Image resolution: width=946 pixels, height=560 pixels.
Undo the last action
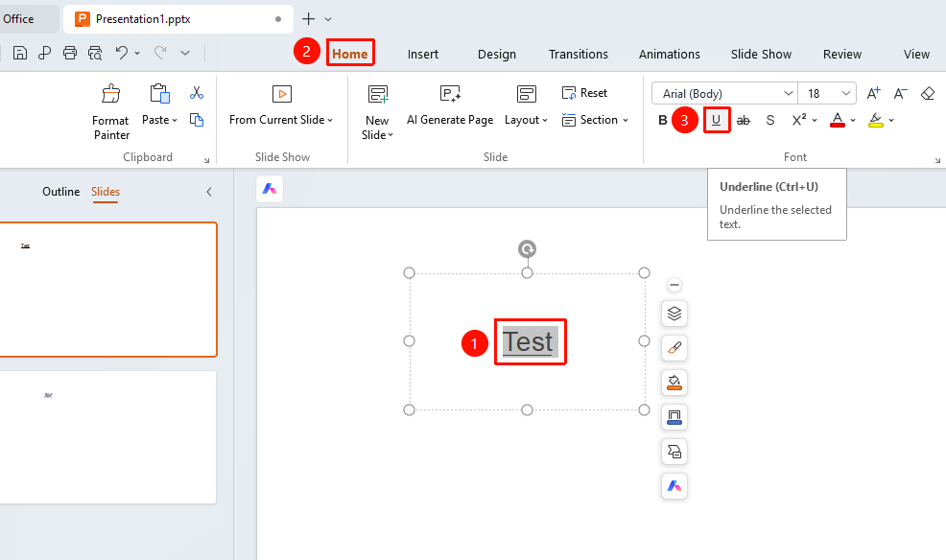tap(122, 53)
